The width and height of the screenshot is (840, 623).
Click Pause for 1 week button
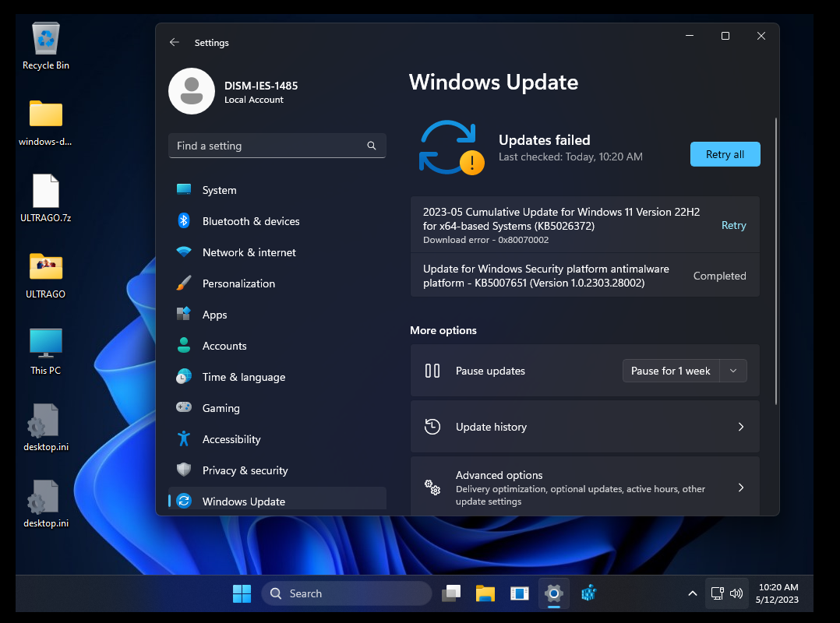[x=671, y=371]
